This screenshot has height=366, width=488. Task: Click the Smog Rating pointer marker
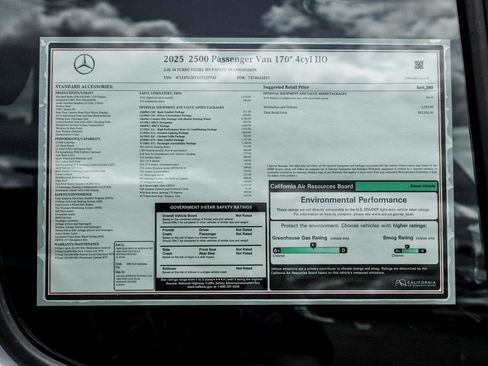[x=407, y=247]
